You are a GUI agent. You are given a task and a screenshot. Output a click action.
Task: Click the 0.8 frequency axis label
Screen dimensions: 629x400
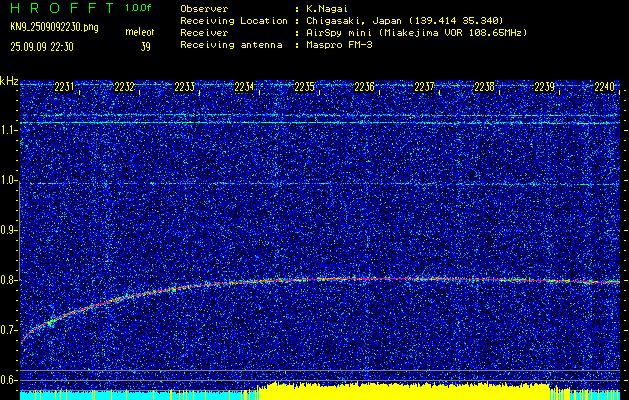(x=8, y=280)
